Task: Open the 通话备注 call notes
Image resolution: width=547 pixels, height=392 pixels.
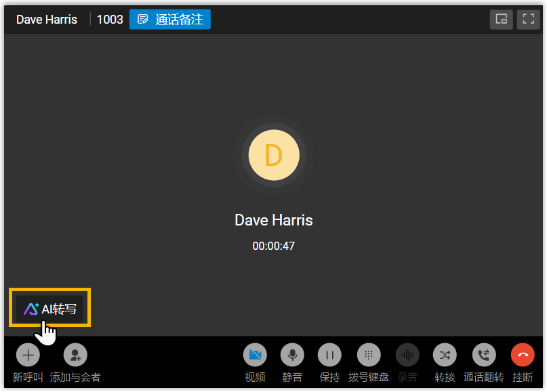Action: click(x=170, y=20)
